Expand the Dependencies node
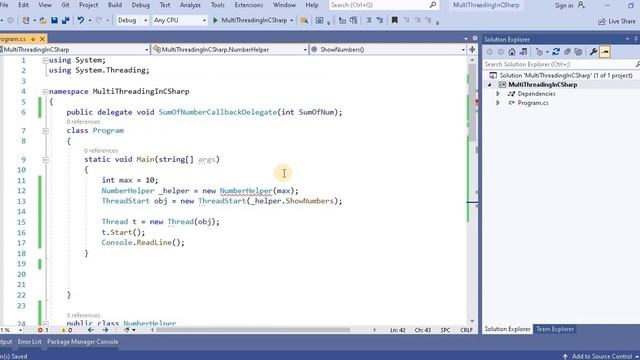This screenshot has height=360, width=640. click(x=498, y=94)
